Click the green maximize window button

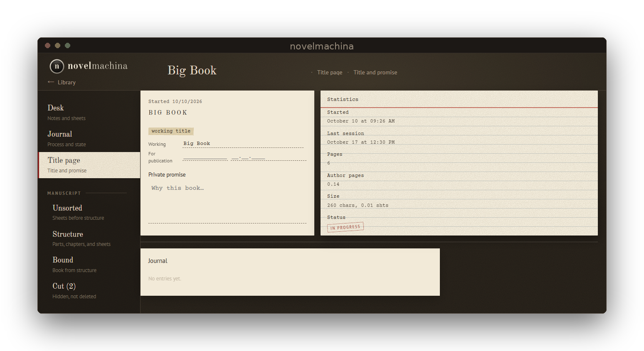(67, 45)
